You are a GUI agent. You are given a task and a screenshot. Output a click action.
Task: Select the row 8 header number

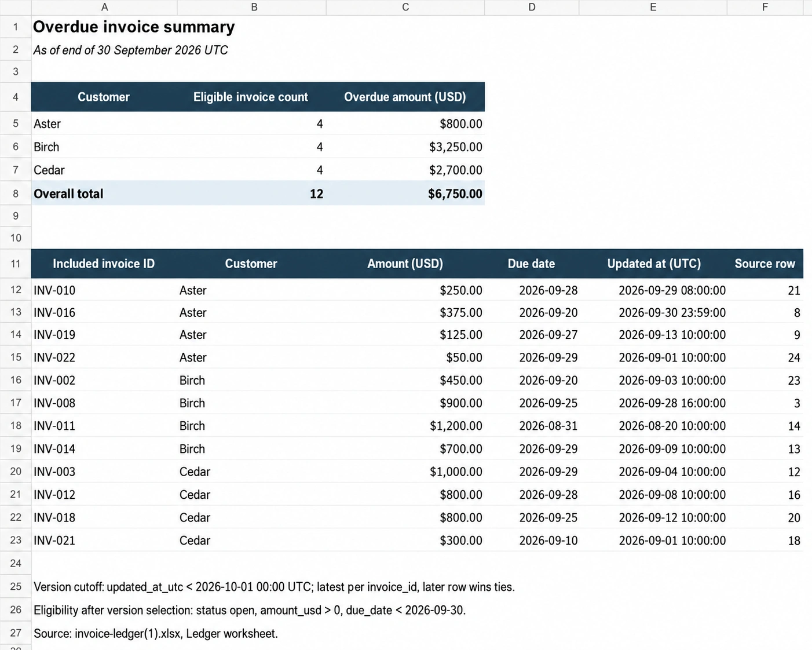coord(16,193)
